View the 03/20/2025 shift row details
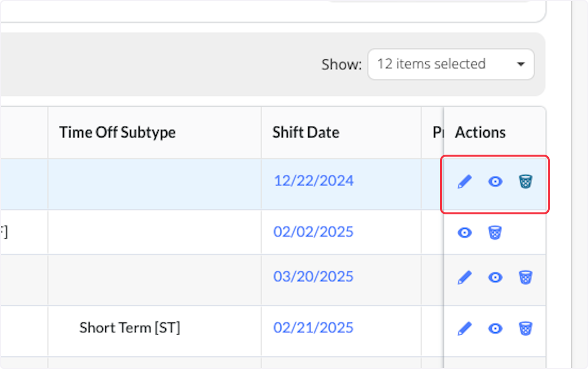This screenshot has height=369, width=588. [x=495, y=278]
